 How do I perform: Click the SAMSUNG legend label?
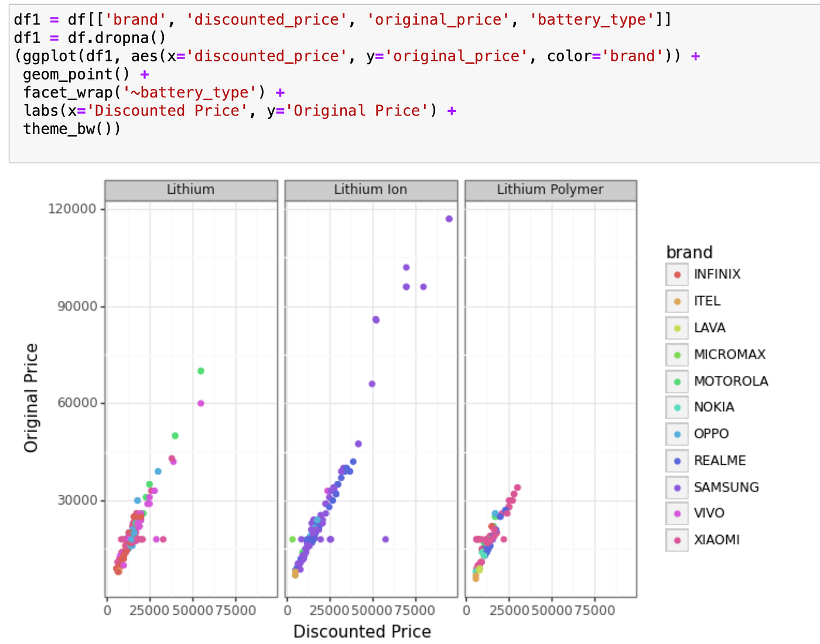click(x=726, y=487)
